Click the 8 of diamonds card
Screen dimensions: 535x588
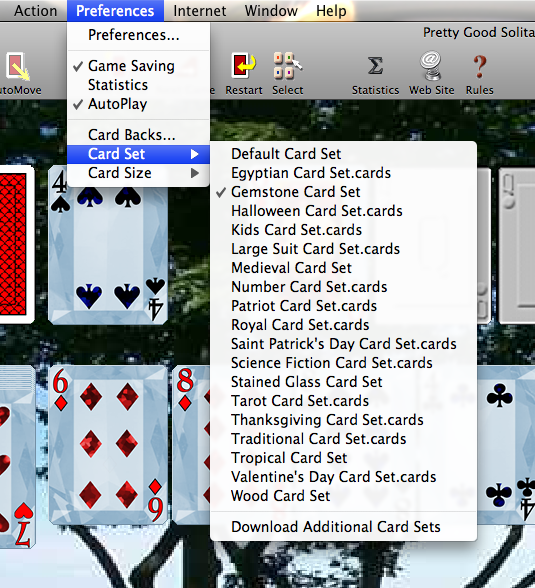(191, 444)
